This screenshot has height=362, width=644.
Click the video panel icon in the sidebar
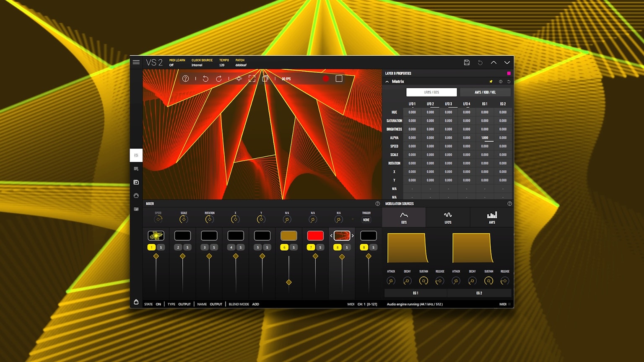(x=136, y=182)
